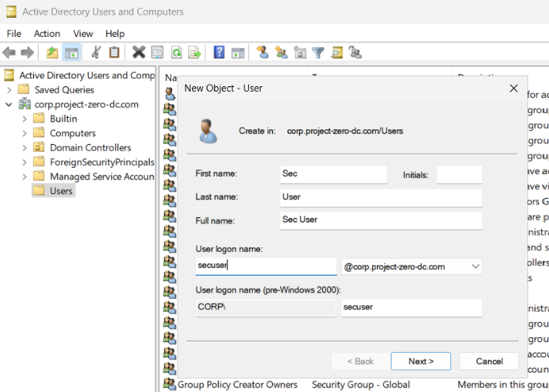
Task: Click the First name field containing Sec
Action: pos(333,174)
